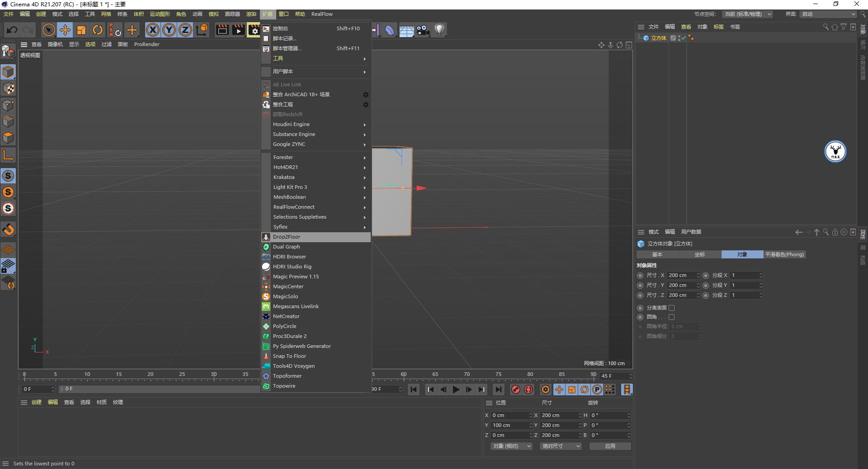Select Edges mode icon
Image resolution: width=868 pixels, height=469 pixels.
click(8, 122)
